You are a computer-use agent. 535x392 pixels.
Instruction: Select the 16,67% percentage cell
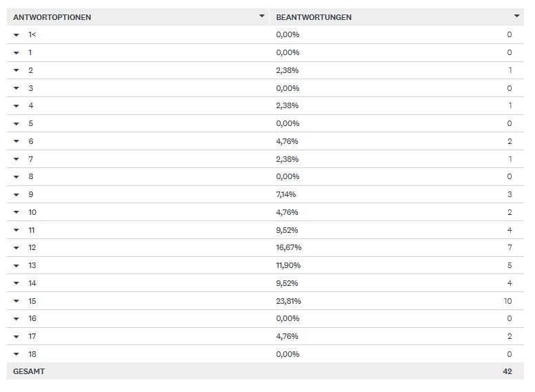(288, 247)
